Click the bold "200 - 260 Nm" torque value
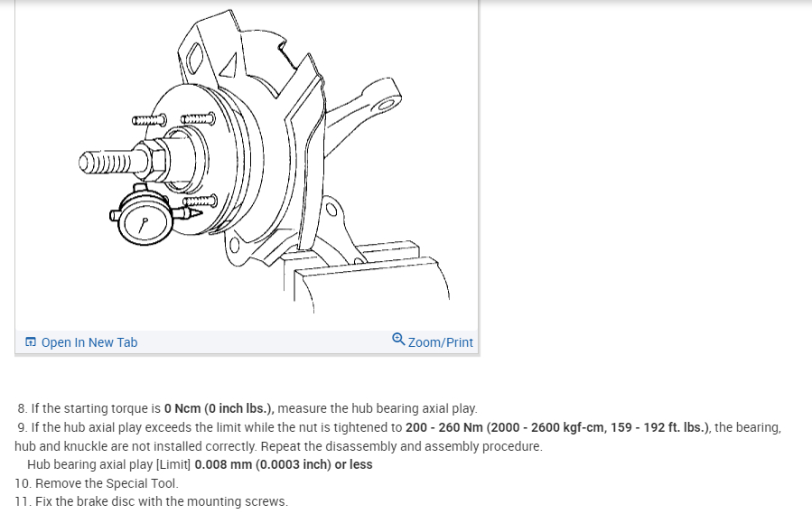This screenshot has height=514, width=812. pos(443,427)
